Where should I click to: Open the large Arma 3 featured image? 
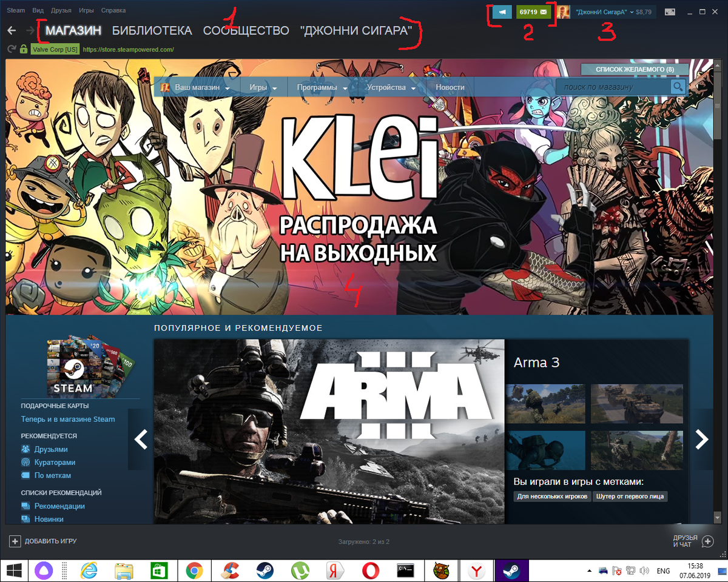[329, 432]
